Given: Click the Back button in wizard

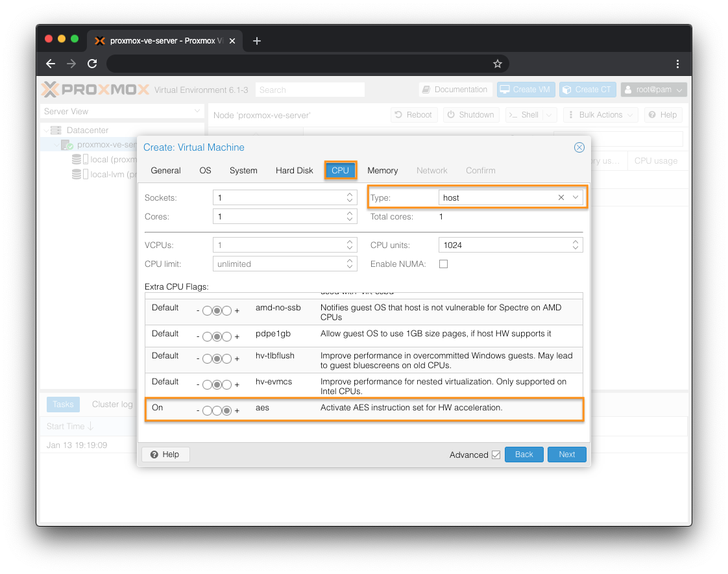Looking at the screenshot, I should pyautogui.click(x=524, y=455).
